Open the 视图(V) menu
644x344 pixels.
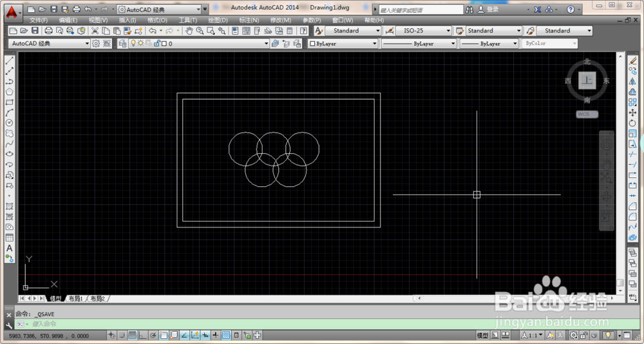(98, 20)
